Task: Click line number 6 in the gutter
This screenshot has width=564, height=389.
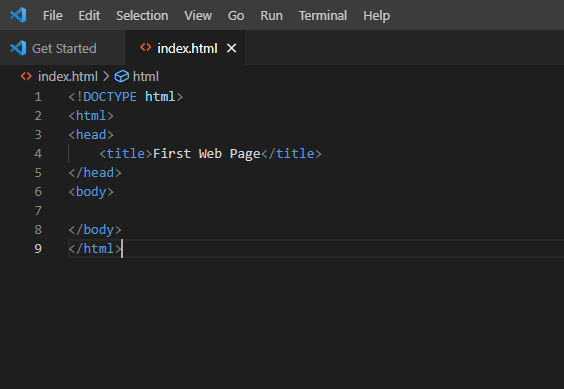Action: [x=38, y=192]
